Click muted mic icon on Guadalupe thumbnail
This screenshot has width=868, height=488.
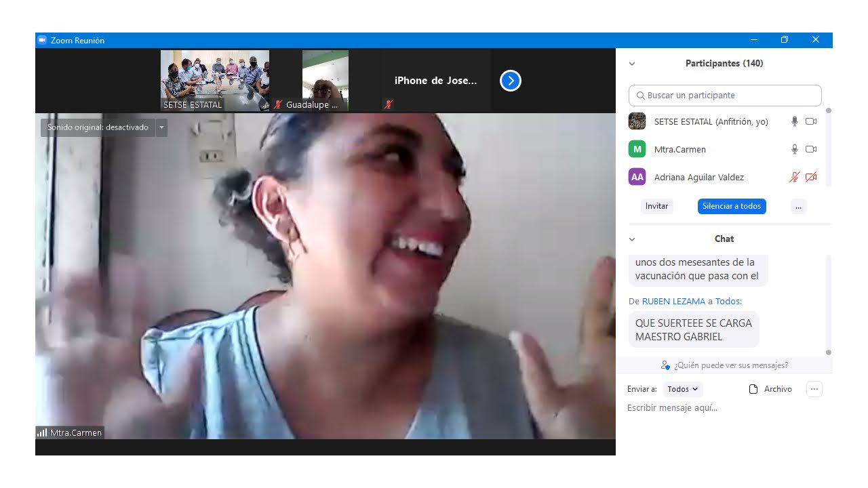pyautogui.click(x=278, y=105)
